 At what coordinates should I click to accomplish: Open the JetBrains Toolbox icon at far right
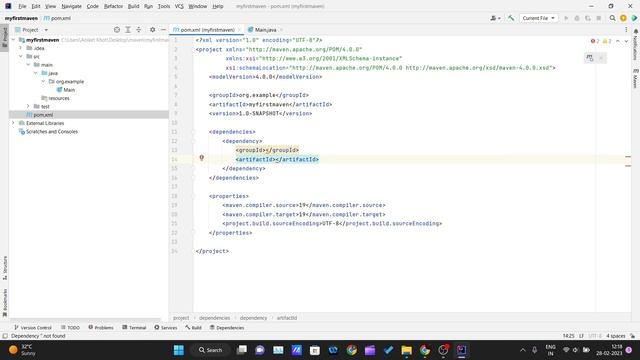634,18
